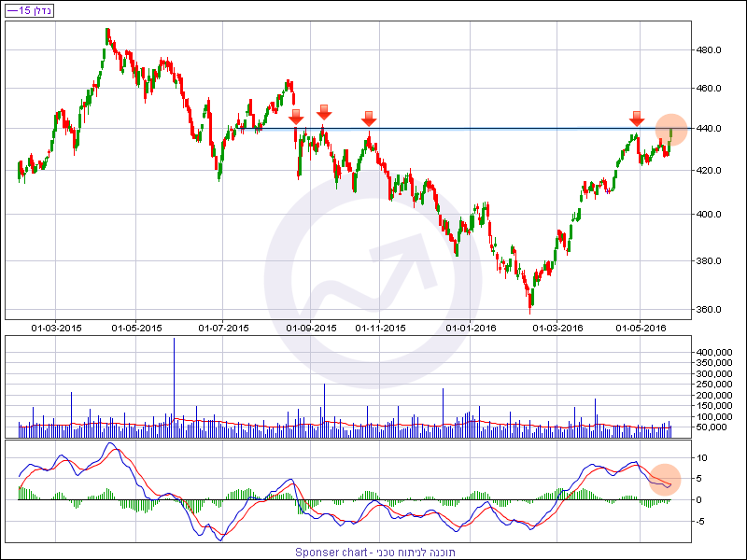Click the orange highlight circle on price chart

coord(670,129)
